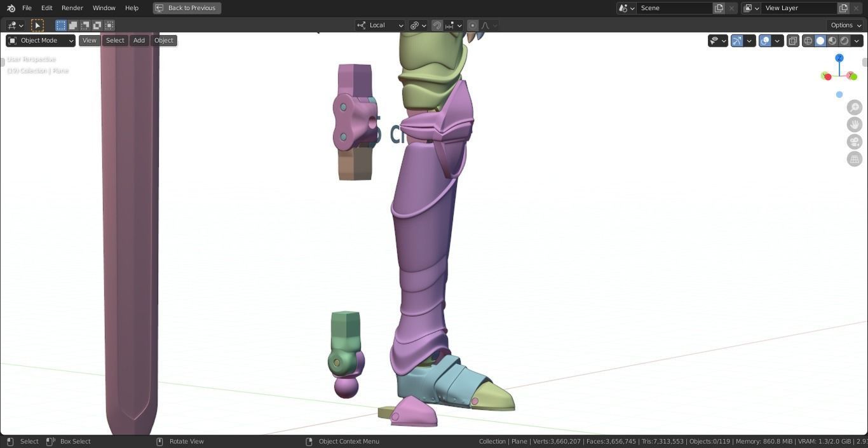Open the Options dropdown
Image resolution: width=868 pixels, height=448 pixels.
(846, 25)
